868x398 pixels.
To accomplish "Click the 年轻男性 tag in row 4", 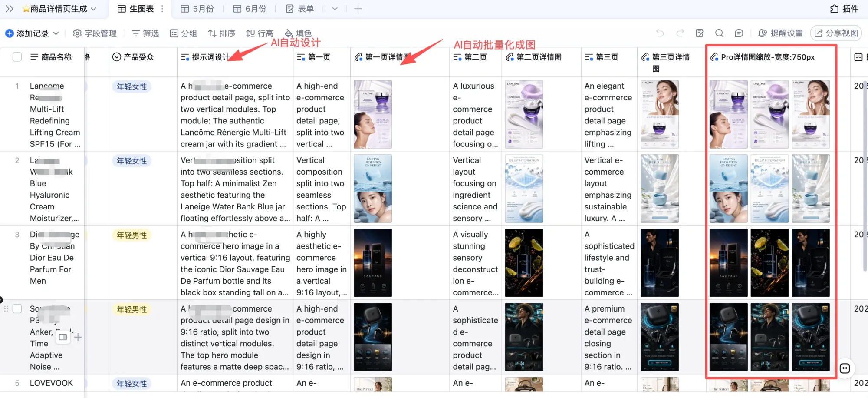I will click(132, 309).
